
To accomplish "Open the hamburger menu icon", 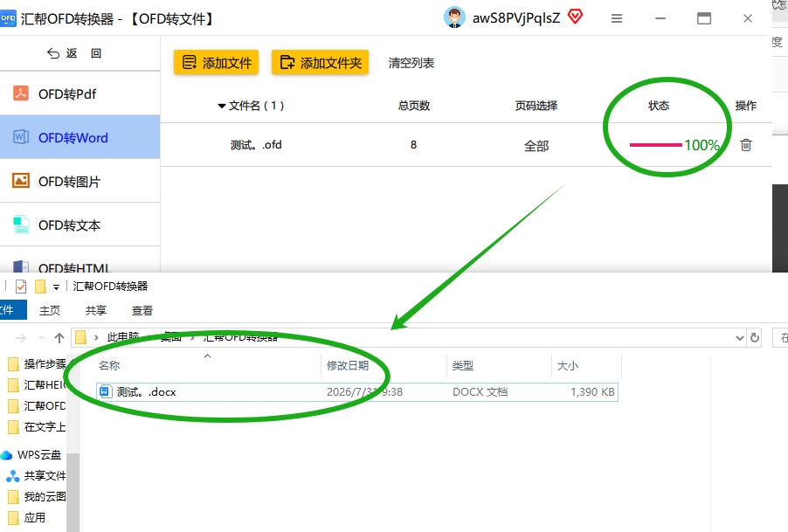I will (617, 18).
